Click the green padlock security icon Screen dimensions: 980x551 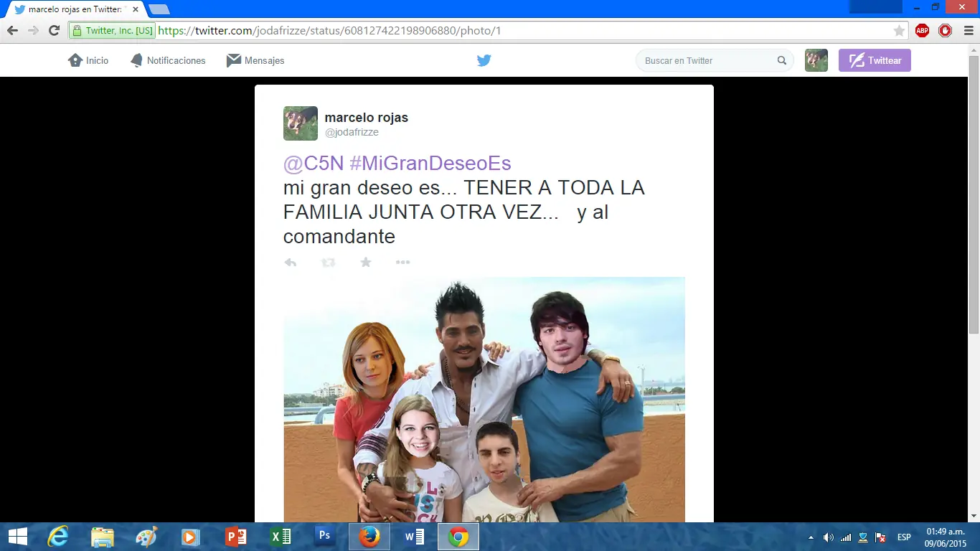click(77, 31)
